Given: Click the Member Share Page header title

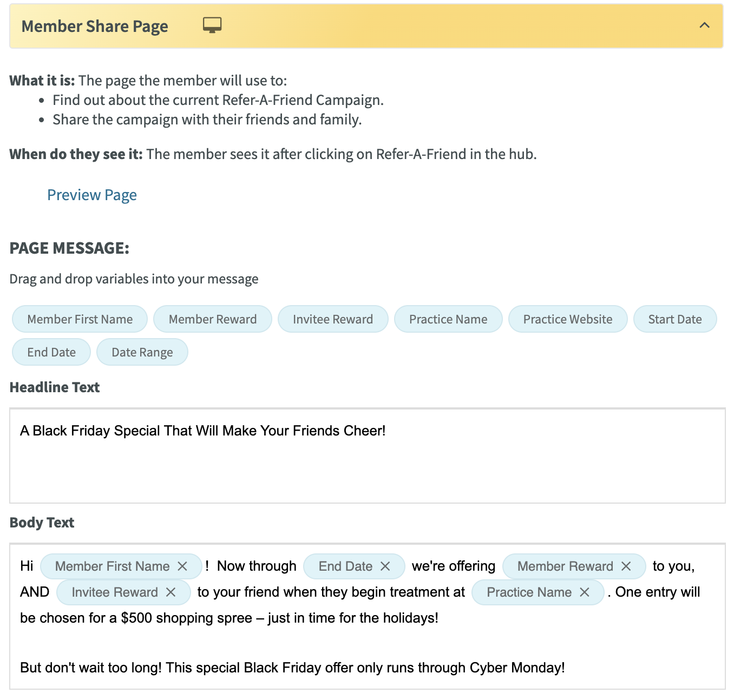Looking at the screenshot, I should (x=95, y=26).
